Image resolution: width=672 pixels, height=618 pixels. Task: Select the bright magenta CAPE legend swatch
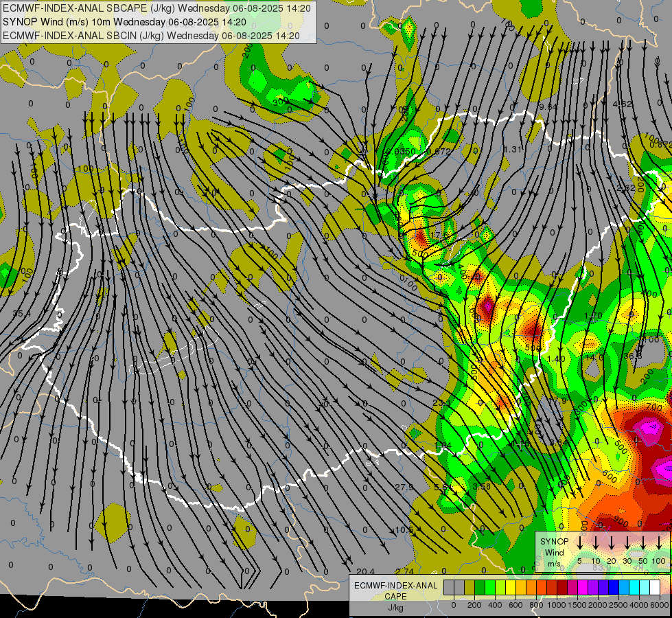583,587
